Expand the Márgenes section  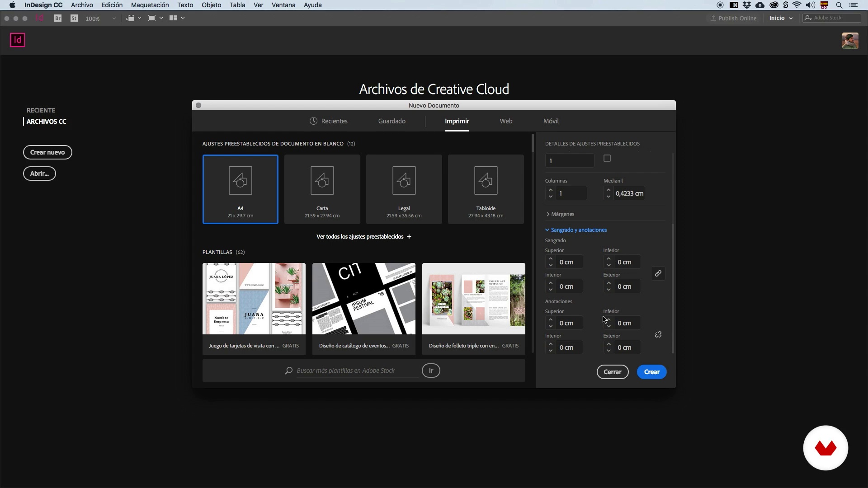pos(560,214)
